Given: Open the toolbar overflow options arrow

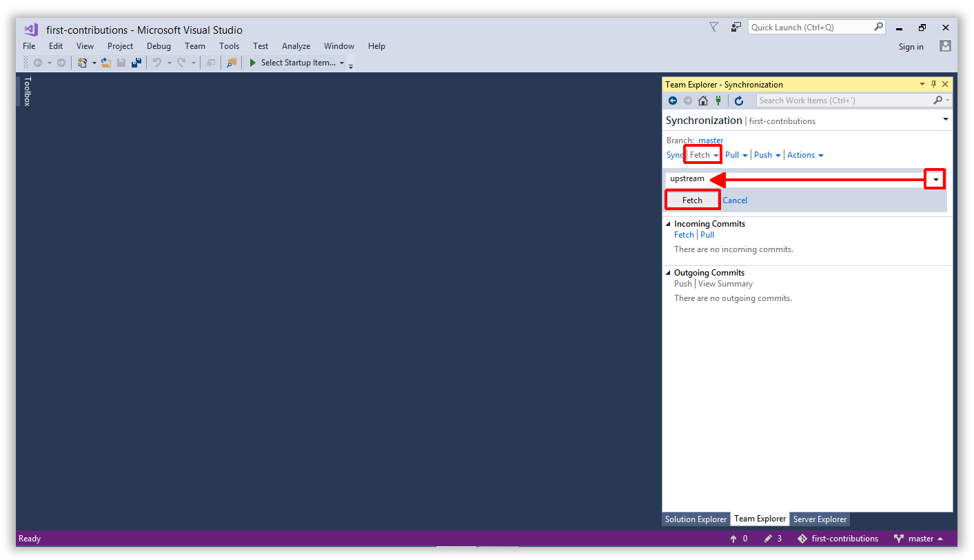Looking at the screenshot, I should coord(351,65).
